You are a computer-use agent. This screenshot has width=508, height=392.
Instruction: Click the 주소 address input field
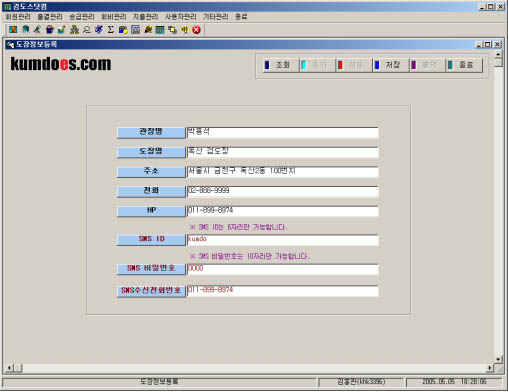(x=282, y=172)
